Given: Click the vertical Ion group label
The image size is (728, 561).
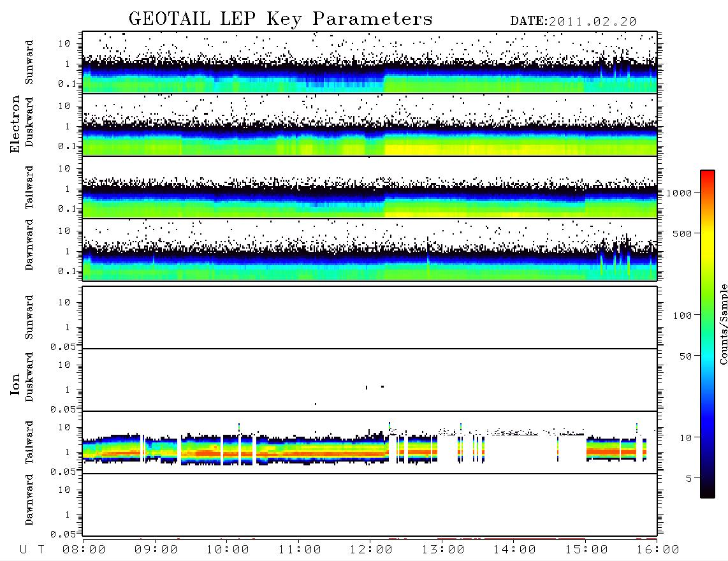Looking at the screenshot, I should pyautogui.click(x=15, y=384).
